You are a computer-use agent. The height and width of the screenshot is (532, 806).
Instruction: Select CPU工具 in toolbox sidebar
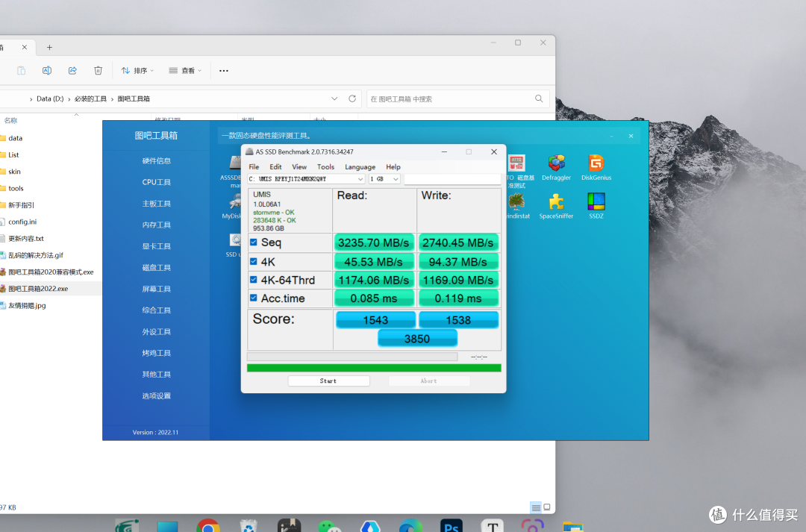tap(156, 182)
